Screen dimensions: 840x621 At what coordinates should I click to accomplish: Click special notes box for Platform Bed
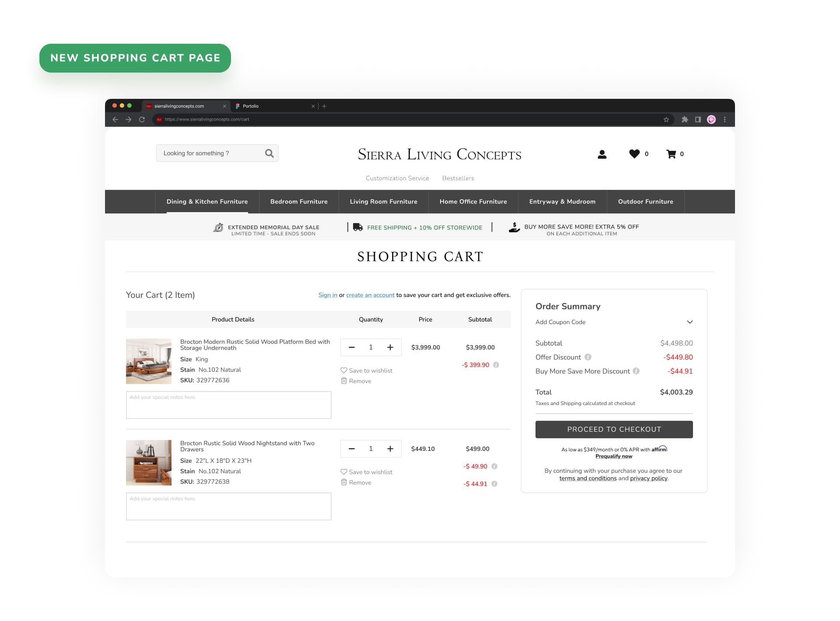[x=229, y=405]
